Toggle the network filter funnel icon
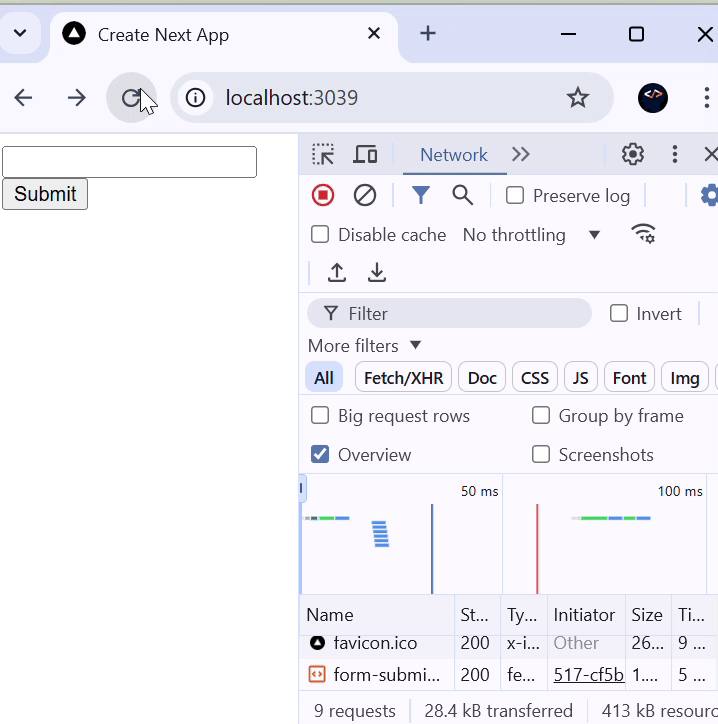The width and height of the screenshot is (718, 724). (421, 196)
